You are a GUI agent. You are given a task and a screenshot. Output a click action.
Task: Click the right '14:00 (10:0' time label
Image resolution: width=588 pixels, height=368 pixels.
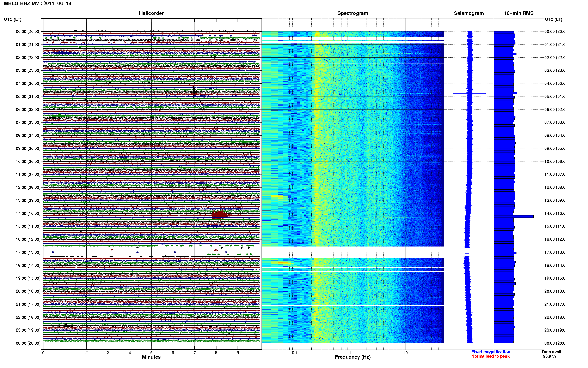coord(555,213)
